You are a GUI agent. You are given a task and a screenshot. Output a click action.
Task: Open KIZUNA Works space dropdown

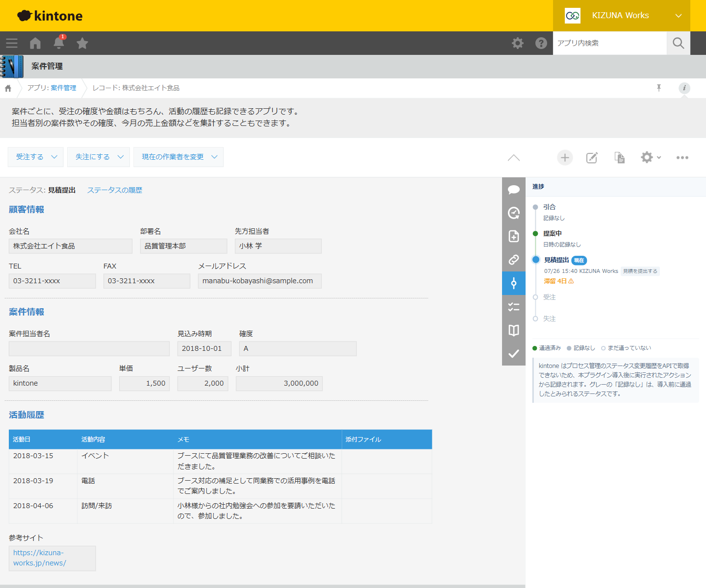coord(622,16)
